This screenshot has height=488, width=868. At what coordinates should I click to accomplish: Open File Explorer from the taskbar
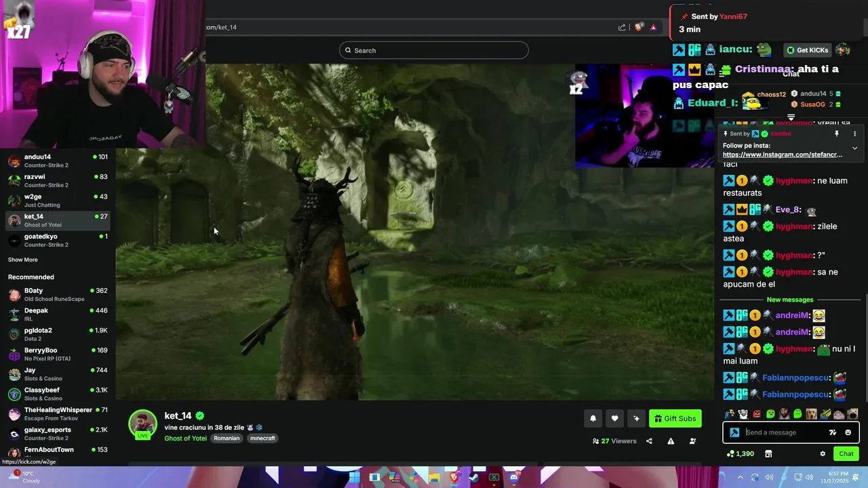434,477
